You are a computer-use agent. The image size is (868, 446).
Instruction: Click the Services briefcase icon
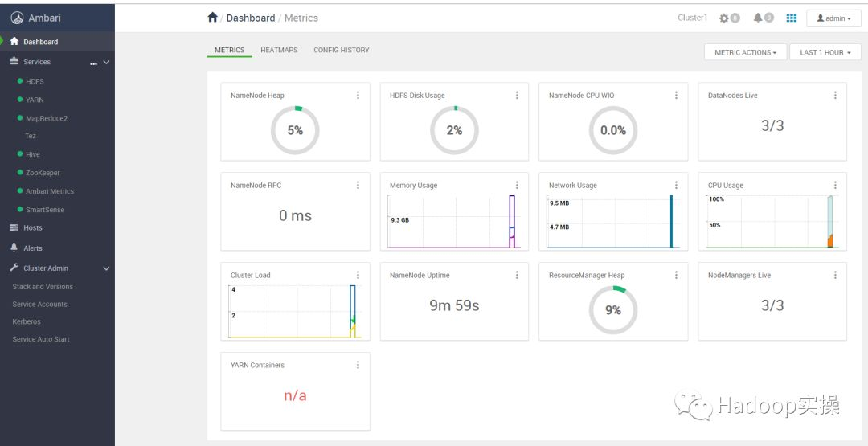click(x=14, y=61)
